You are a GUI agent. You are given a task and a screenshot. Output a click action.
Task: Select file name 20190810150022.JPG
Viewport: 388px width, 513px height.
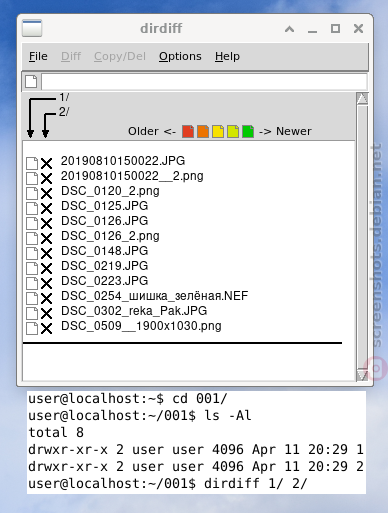(123, 161)
